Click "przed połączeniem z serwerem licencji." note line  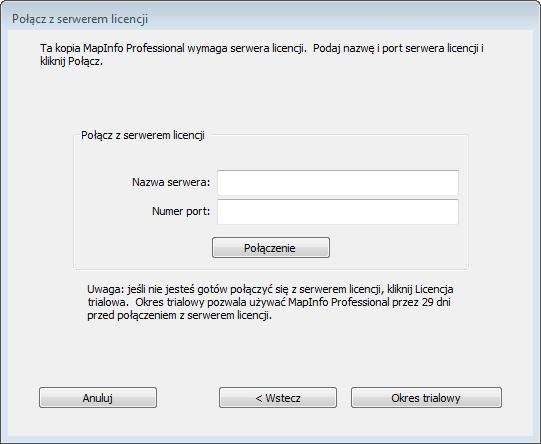tap(179, 315)
